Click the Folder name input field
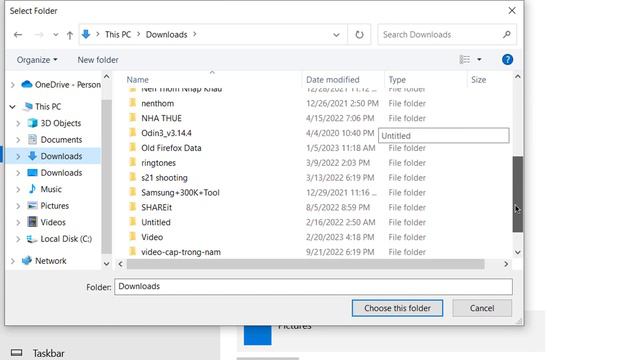Screen dimensions: 640x360 [x=313, y=287]
